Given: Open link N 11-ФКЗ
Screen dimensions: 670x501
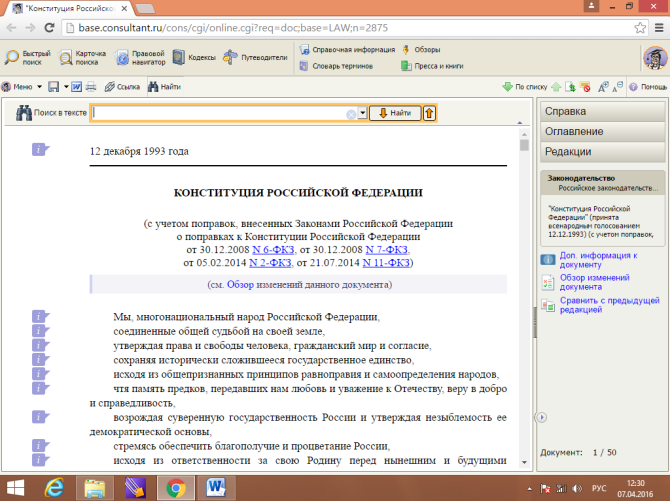Looking at the screenshot, I should [386, 262].
